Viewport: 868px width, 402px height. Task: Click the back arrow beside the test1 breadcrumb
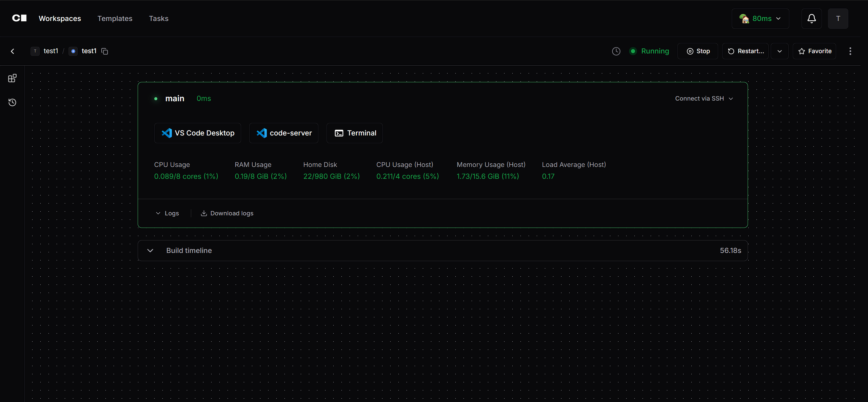click(13, 51)
